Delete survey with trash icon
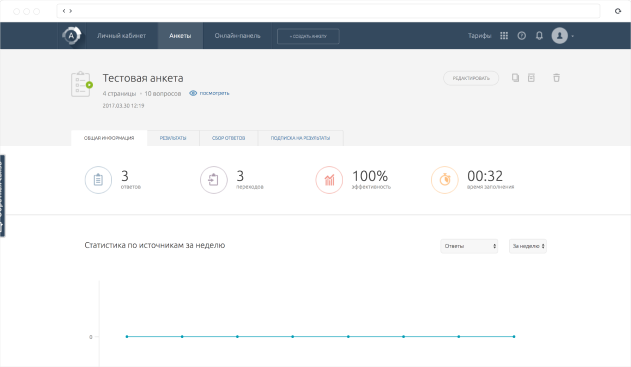This screenshot has height=367, width=631. tap(556, 78)
